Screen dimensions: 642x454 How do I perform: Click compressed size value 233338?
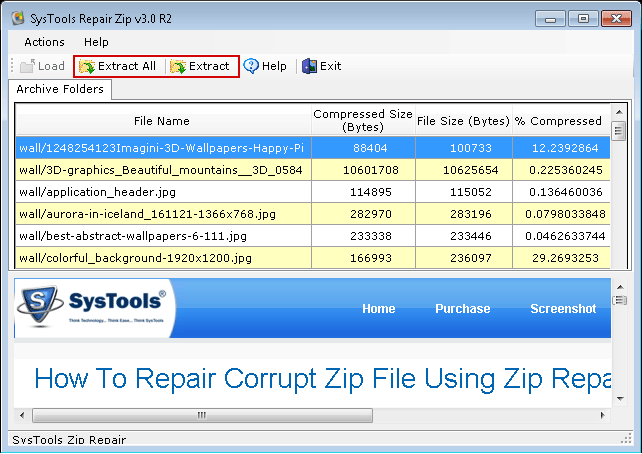371,236
